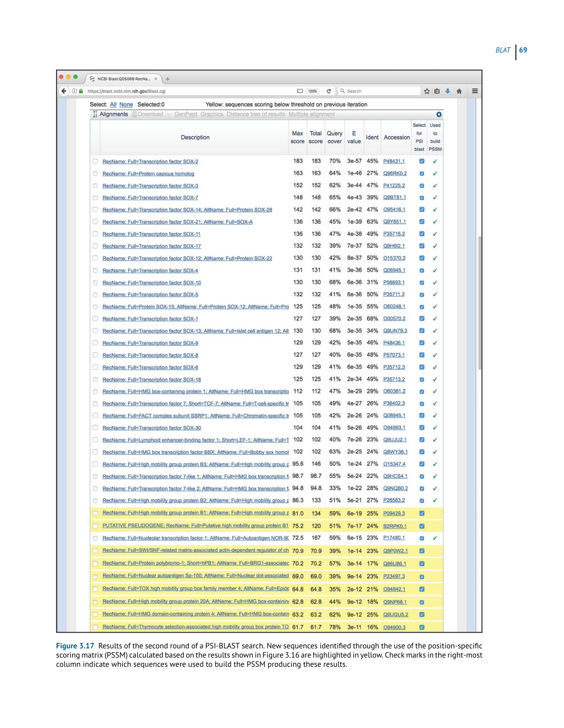The width and height of the screenshot is (564, 728).
Task: Click the green padlock security icon
Action: click(81, 91)
